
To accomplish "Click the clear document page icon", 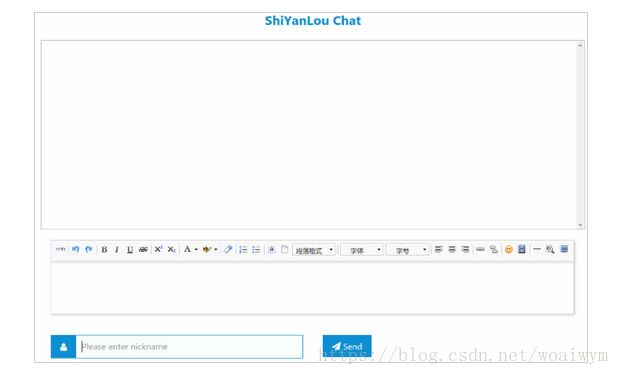I will coord(284,249).
